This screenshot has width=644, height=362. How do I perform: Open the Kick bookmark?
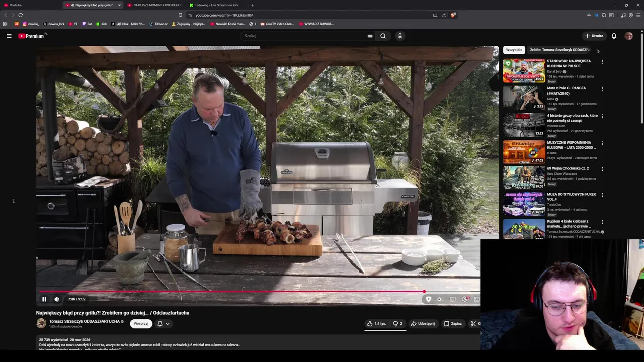(102, 24)
